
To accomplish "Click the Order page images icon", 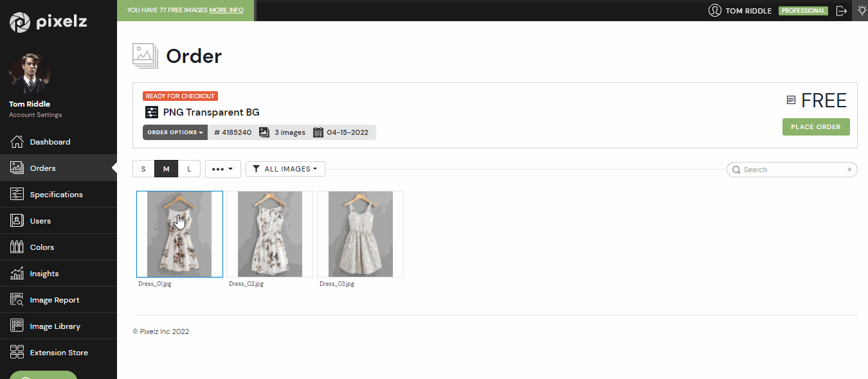I will point(145,56).
